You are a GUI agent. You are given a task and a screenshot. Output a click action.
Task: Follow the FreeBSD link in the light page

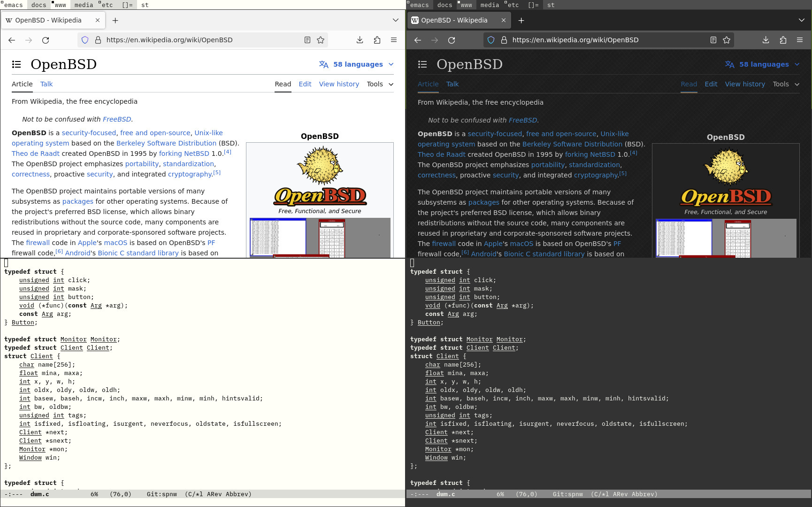pyautogui.click(x=117, y=119)
